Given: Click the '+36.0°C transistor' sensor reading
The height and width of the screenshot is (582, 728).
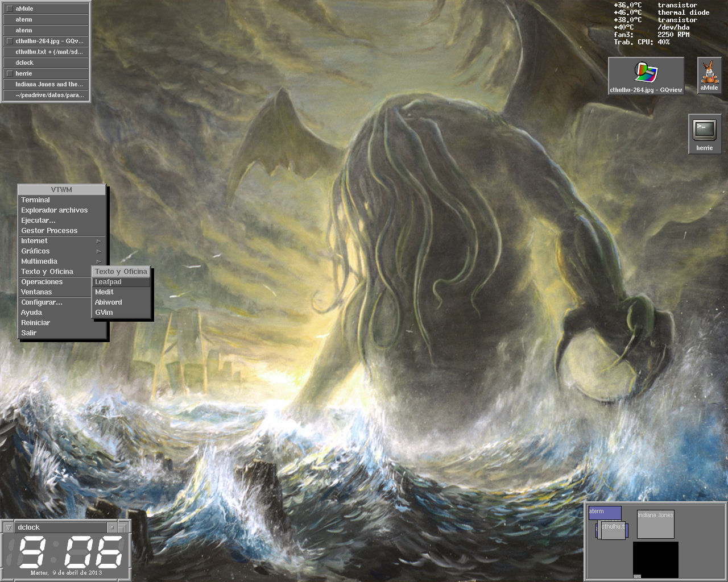Looking at the screenshot, I should tap(656, 5).
